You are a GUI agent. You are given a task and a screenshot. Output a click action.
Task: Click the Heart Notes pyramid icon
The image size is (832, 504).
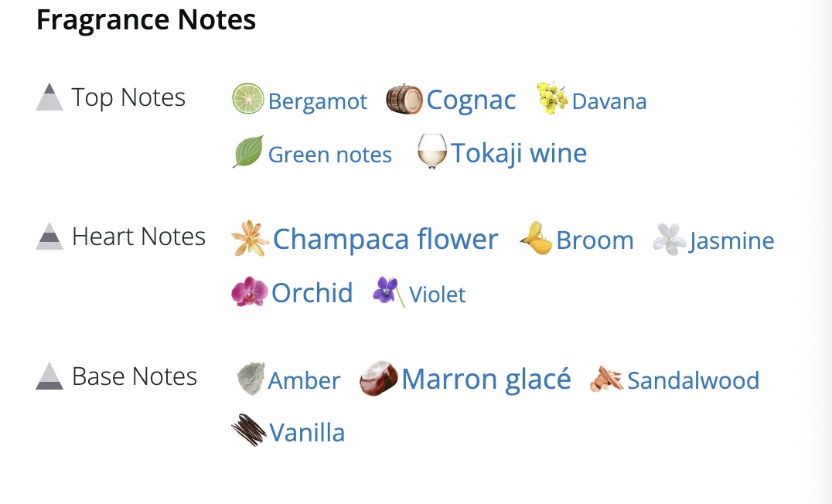(49, 236)
